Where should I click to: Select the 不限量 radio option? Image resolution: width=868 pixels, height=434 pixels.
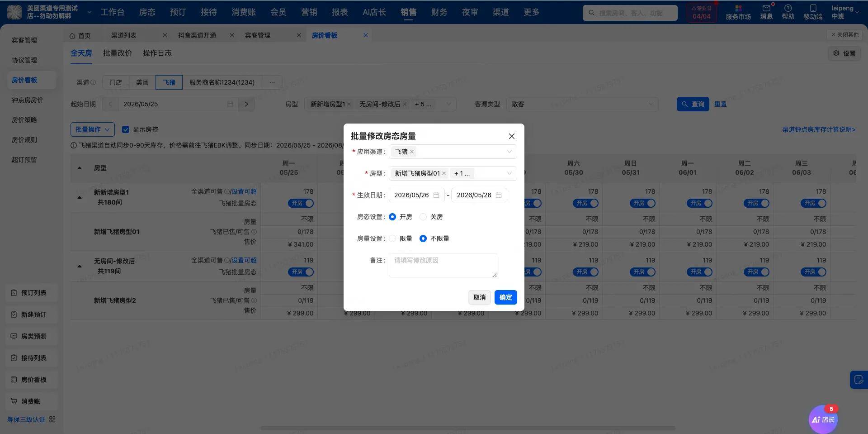pyautogui.click(x=423, y=238)
